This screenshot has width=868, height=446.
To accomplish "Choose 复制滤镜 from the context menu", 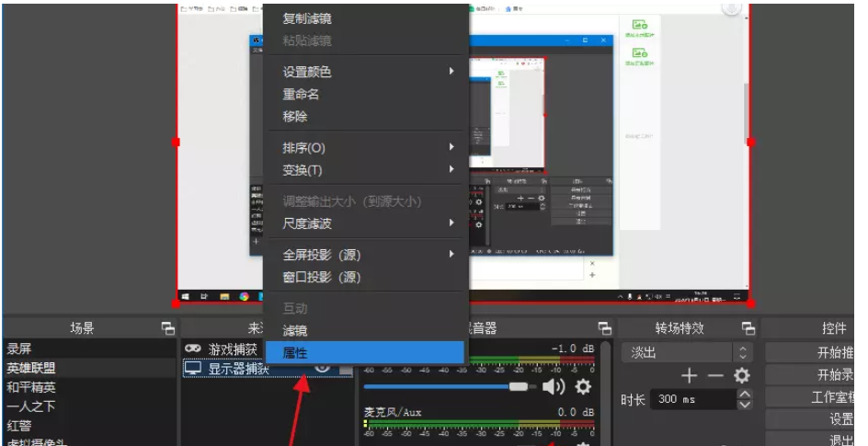I will point(365,18).
